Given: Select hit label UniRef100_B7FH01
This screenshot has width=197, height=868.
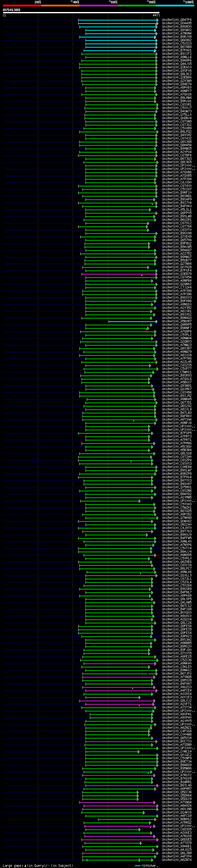Looking at the screenshot, I should pyautogui.click(x=177, y=50).
